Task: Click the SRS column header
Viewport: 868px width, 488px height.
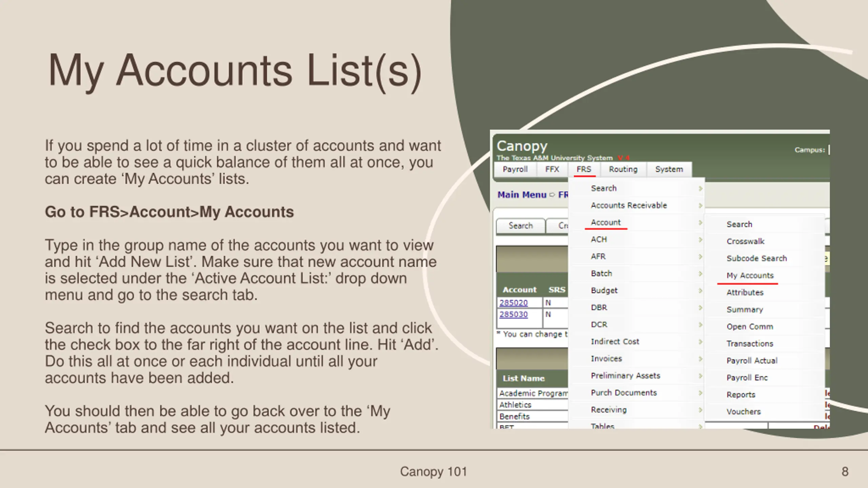Action: (557, 290)
